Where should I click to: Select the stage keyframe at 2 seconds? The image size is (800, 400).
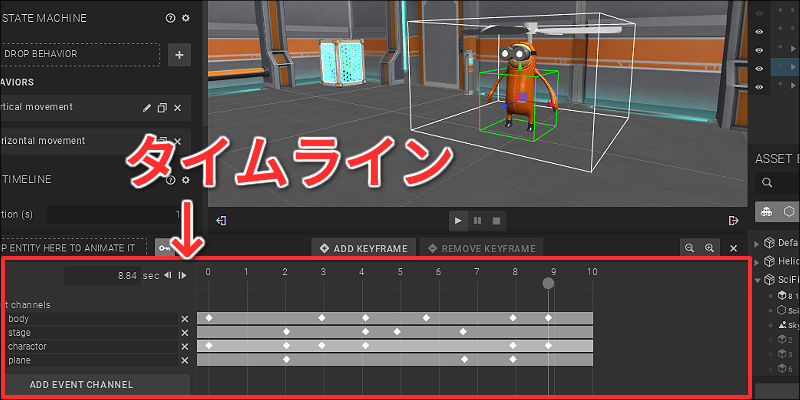[x=286, y=332]
